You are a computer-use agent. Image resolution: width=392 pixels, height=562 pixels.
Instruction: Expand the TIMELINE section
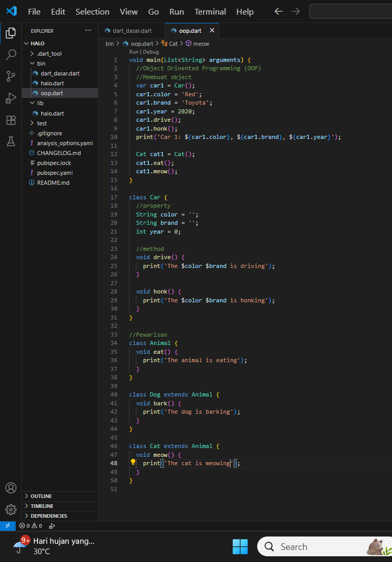tap(42, 506)
